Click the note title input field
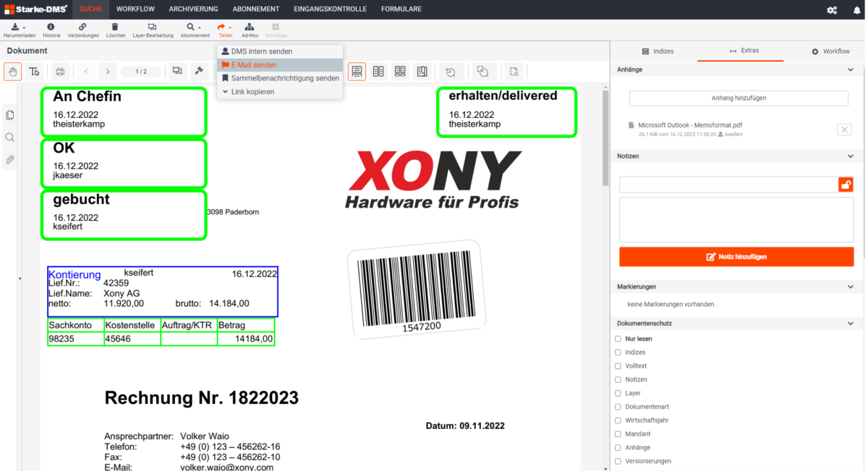This screenshot has height=471, width=868. point(729,184)
